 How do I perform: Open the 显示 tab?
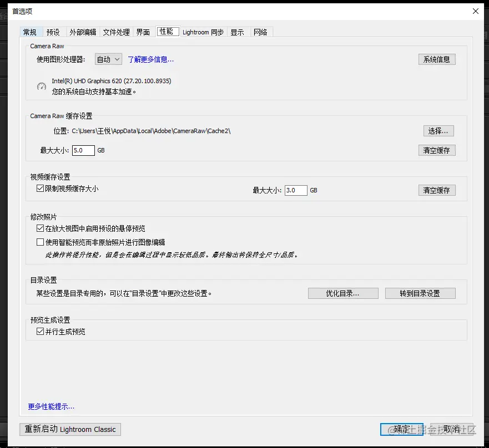[238, 32]
